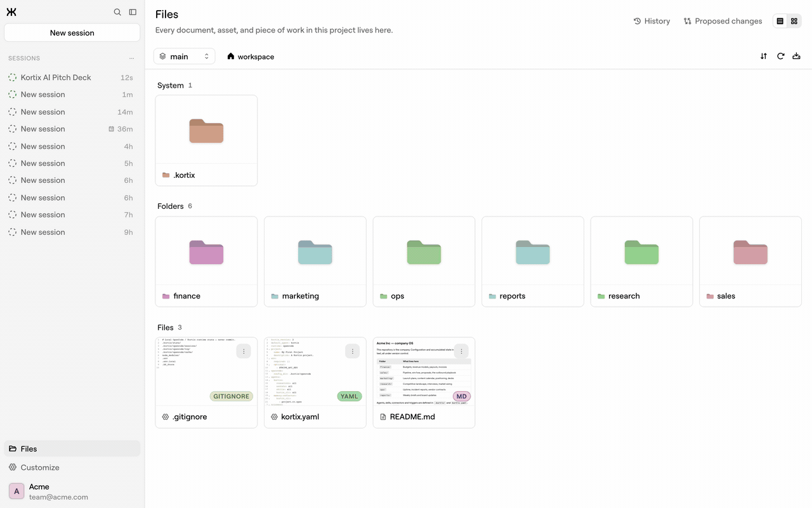Image resolution: width=812 pixels, height=508 pixels.
Task: Open the Kortix logo at top left
Action: point(11,12)
